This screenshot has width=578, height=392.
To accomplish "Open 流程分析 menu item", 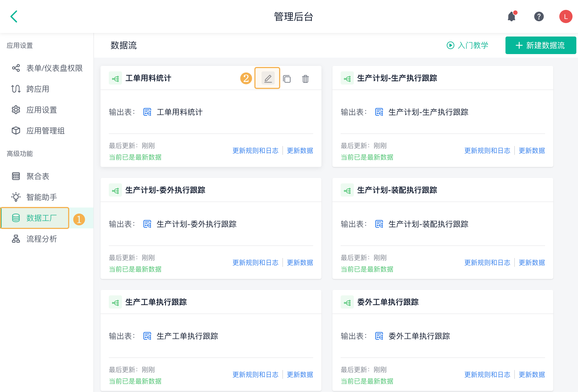I will tap(41, 239).
